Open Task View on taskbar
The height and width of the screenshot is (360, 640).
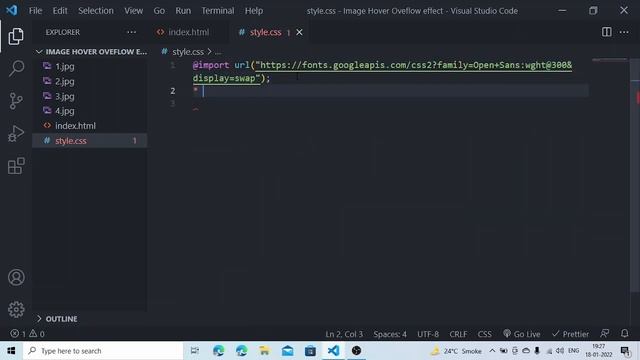click(x=195, y=351)
